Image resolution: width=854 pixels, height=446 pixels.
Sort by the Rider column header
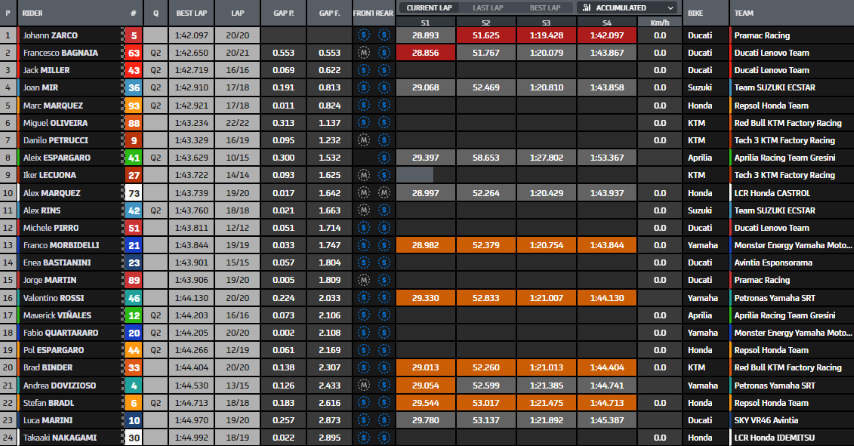point(34,15)
